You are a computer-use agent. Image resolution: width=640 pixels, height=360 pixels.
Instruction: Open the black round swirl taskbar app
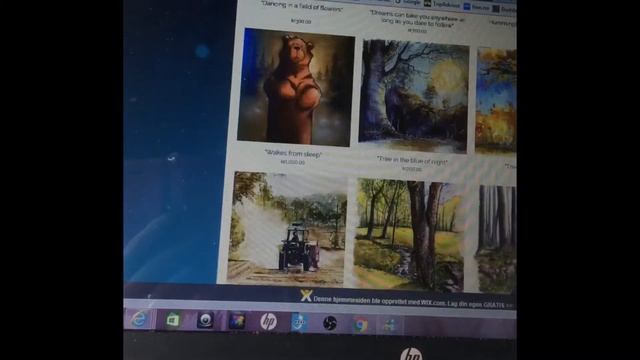[329, 324]
